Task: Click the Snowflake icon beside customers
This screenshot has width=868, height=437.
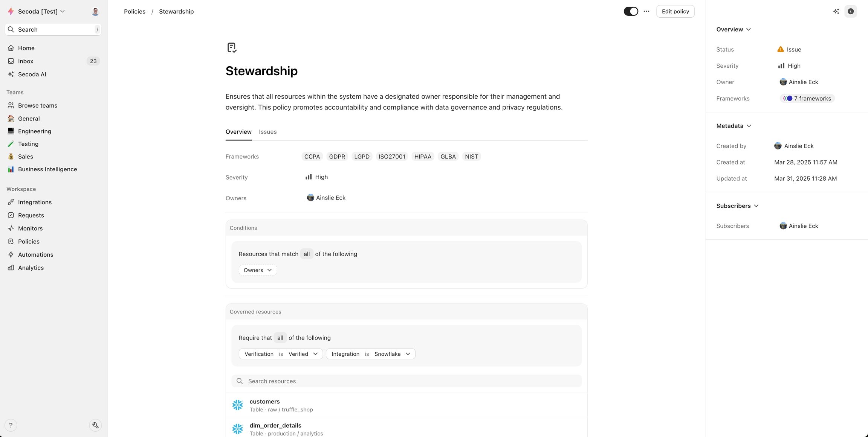Action: [237, 405]
